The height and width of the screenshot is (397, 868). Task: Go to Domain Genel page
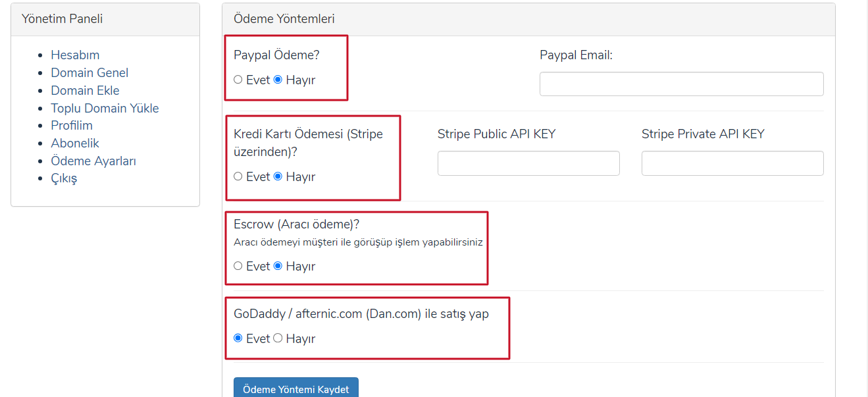[89, 73]
